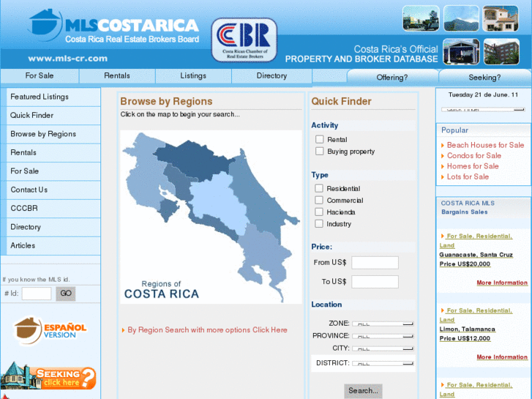The image size is (532, 399).
Task: Switch to the Offering? tab
Action: coord(392,78)
